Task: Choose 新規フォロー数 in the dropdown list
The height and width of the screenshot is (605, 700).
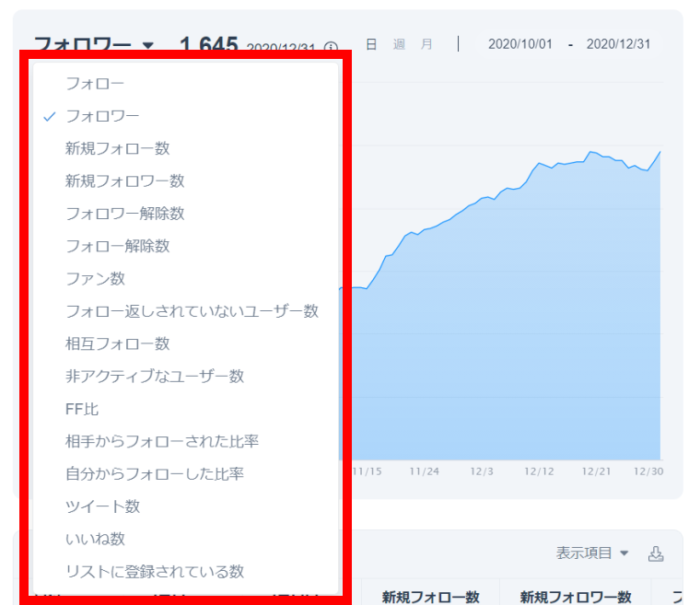Action: click(x=117, y=148)
